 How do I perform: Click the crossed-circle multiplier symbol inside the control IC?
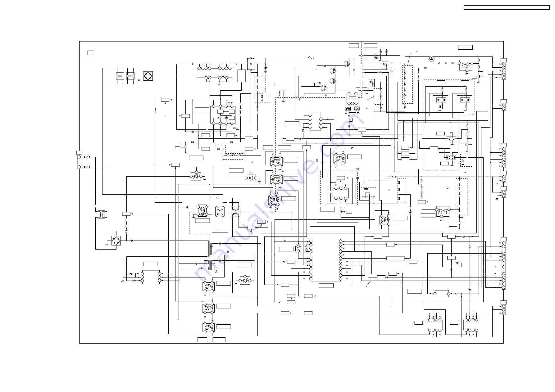(226, 118)
